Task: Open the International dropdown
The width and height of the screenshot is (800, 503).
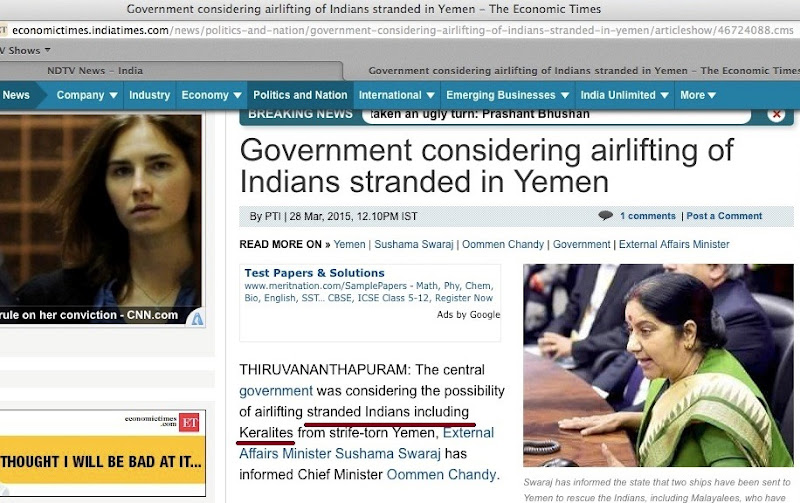Action: (396, 95)
